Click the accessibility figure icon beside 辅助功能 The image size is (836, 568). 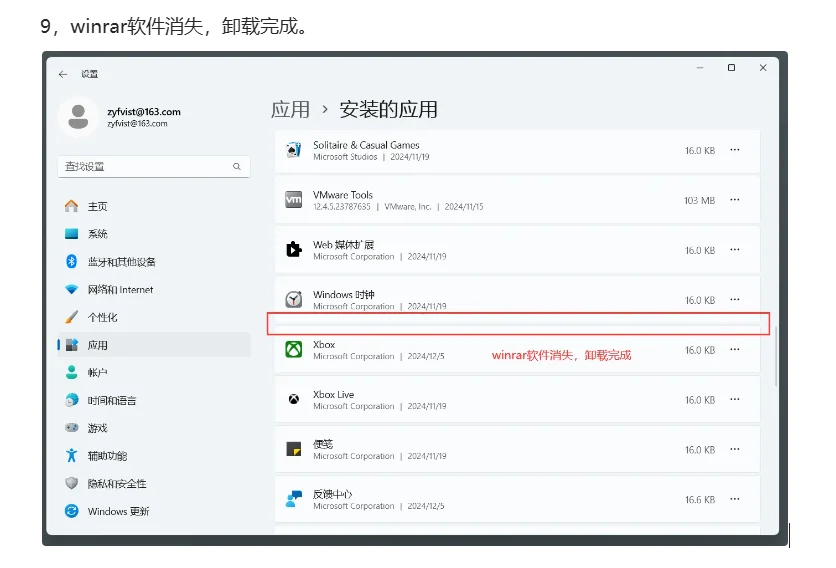click(x=71, y=455)
